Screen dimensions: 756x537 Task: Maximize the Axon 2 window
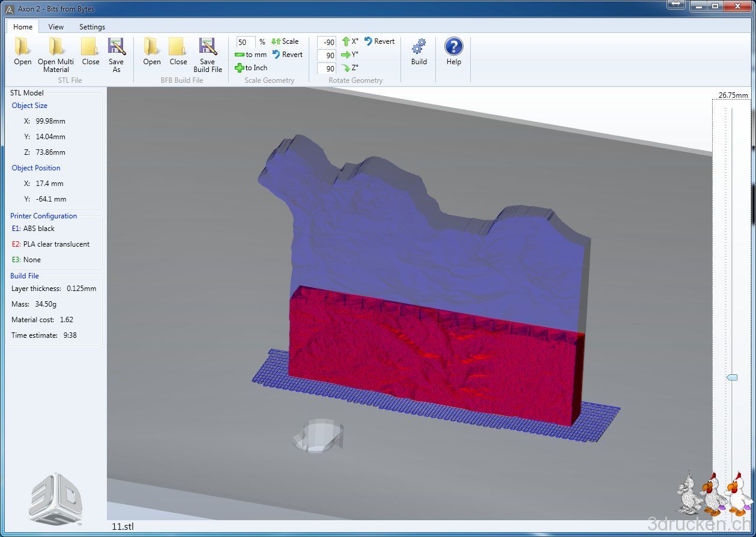pos(715,6)
